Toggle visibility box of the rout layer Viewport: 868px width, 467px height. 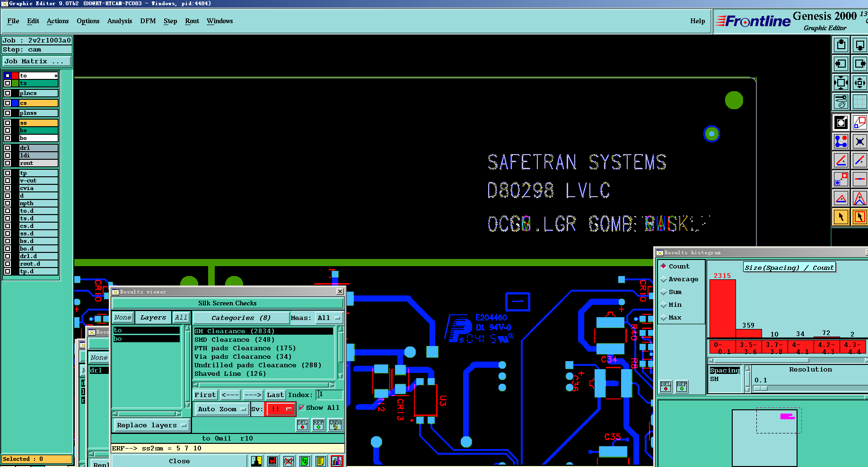8,163
